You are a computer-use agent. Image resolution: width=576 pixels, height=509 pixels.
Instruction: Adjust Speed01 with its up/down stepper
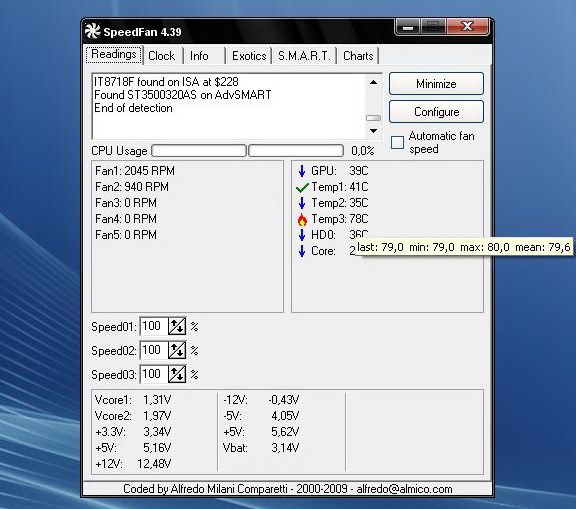(x=177, y=326)
